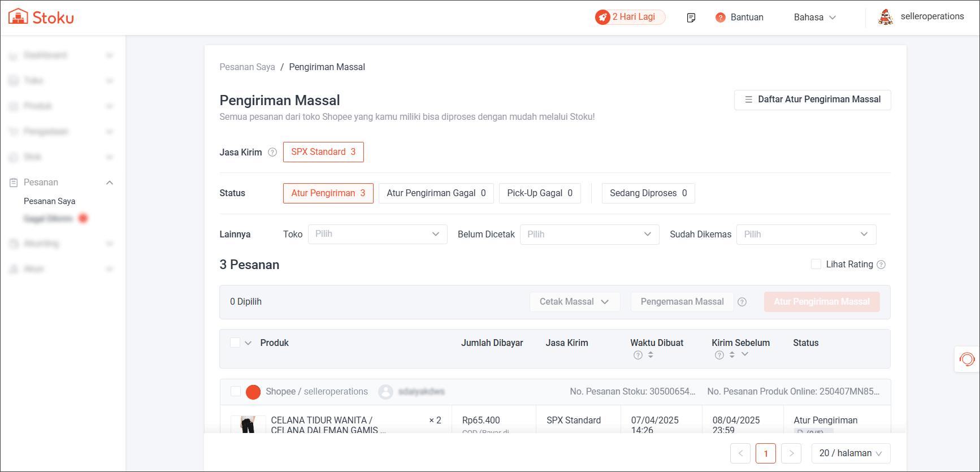Go to page 1 in pagination
The height and width of the screenshot is (472, 980).
pos(765,453)
